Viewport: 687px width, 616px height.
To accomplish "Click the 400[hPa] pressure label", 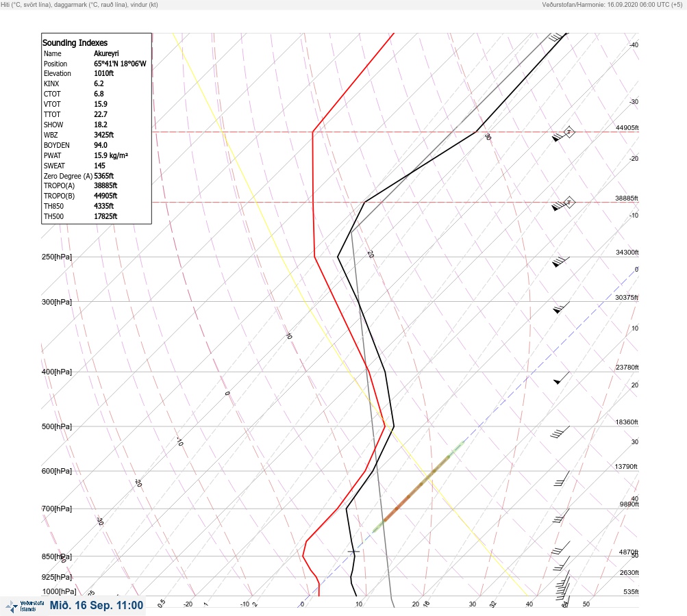I will click(57, 372).
